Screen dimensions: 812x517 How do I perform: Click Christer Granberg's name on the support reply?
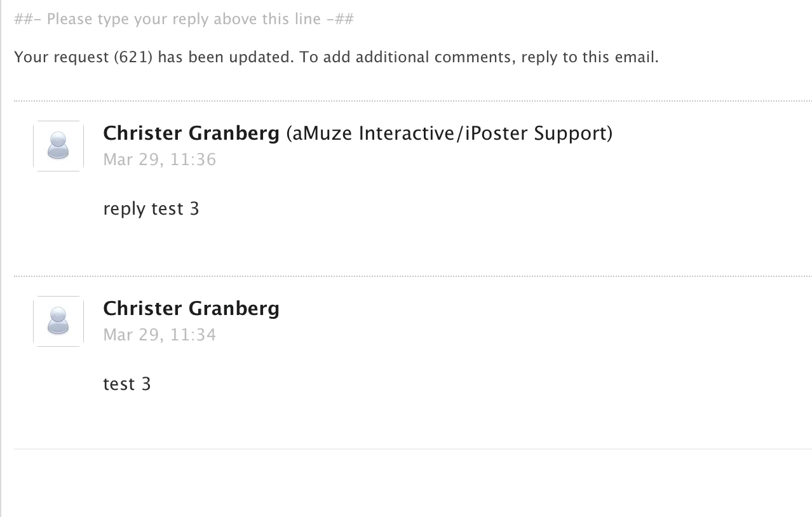[x=191, y=133]
